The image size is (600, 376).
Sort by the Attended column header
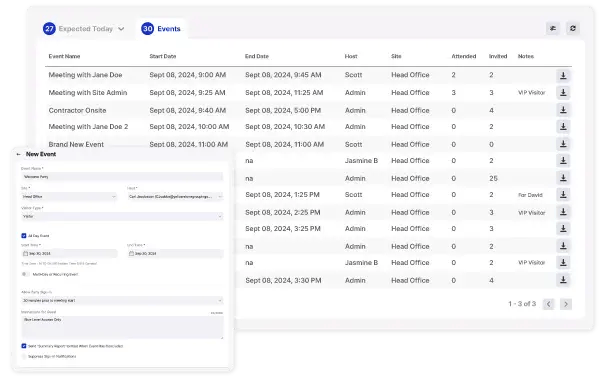click(464, 56)
